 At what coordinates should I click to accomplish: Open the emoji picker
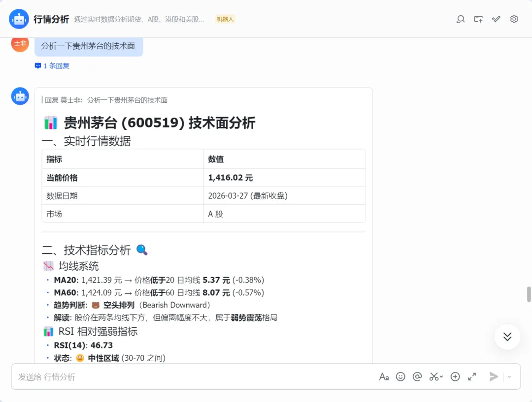point(400,376)
